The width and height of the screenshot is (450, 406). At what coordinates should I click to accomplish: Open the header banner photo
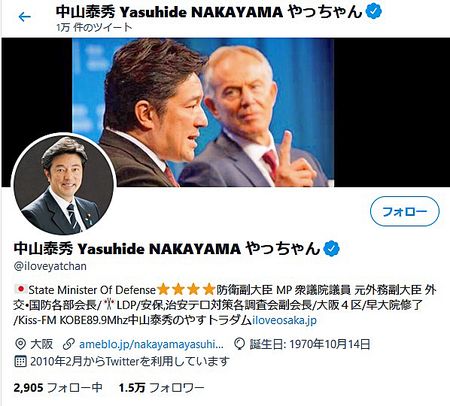(x=203, y=112)
